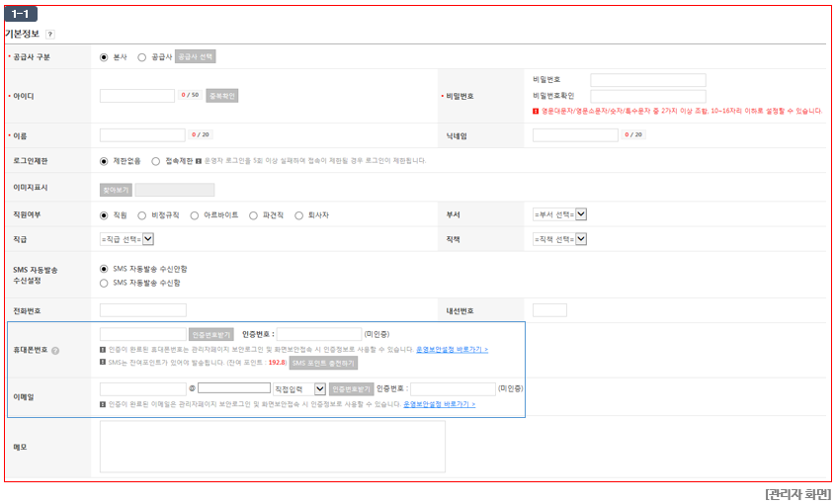The width and height of the screenshot is (836, 504).
Task: Select 파견직 under 직원여부
Action: coord(253,215)
